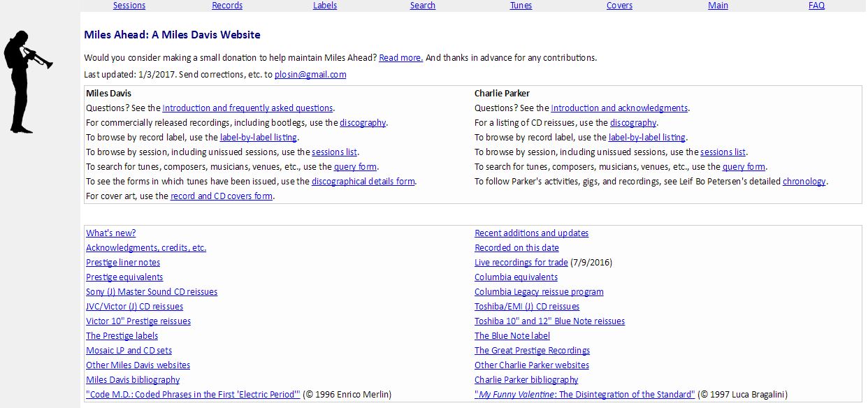Open 'Charlie Parker bibliography' link
Viewport: 868px width, 408px height.
[526, 380]
